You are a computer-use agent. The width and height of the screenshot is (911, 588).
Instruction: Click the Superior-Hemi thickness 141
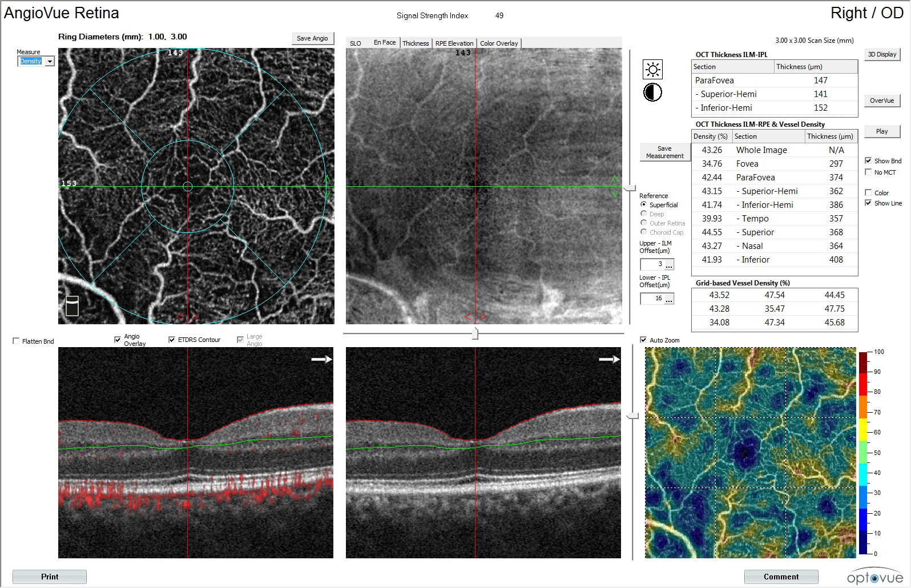tap(821, 94)
